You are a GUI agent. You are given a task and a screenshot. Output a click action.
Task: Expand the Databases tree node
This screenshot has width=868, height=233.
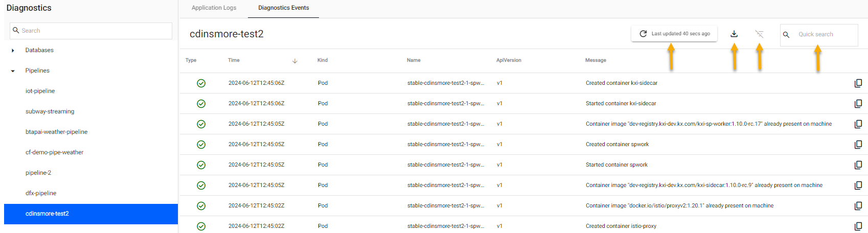tap(13, 51)
